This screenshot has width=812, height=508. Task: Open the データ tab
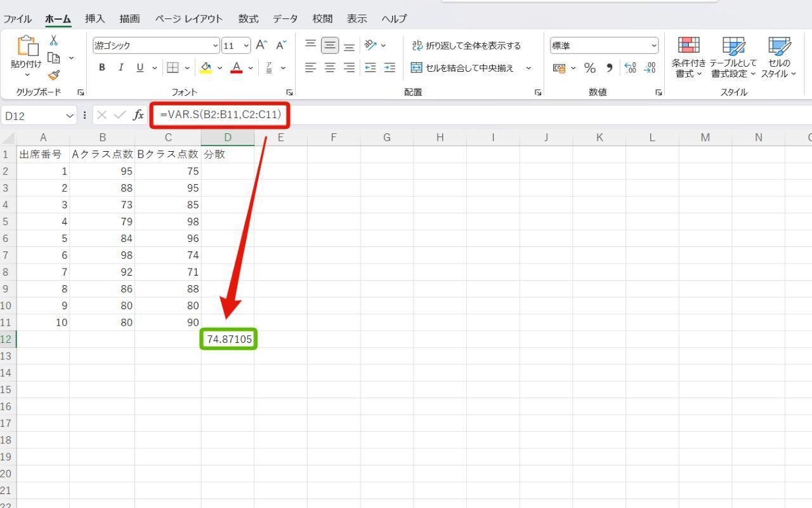tap(285, 18)
